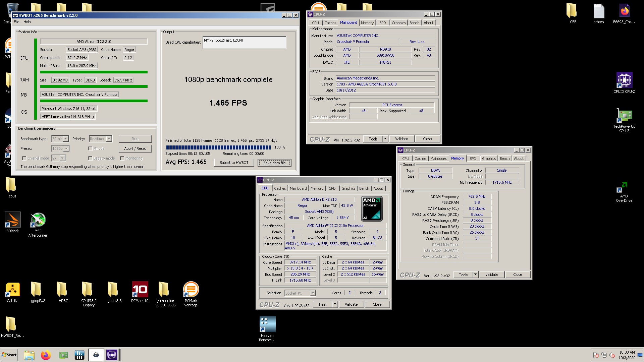The width and height of the screenshot is (644, 362).
Task: Switch to Caches tab in CPU-tab CPU-Z window
Action: coord(280,188)
